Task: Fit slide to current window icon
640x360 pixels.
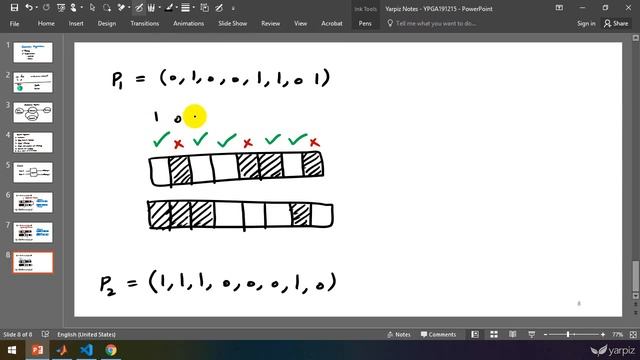Action: (633, 334)
